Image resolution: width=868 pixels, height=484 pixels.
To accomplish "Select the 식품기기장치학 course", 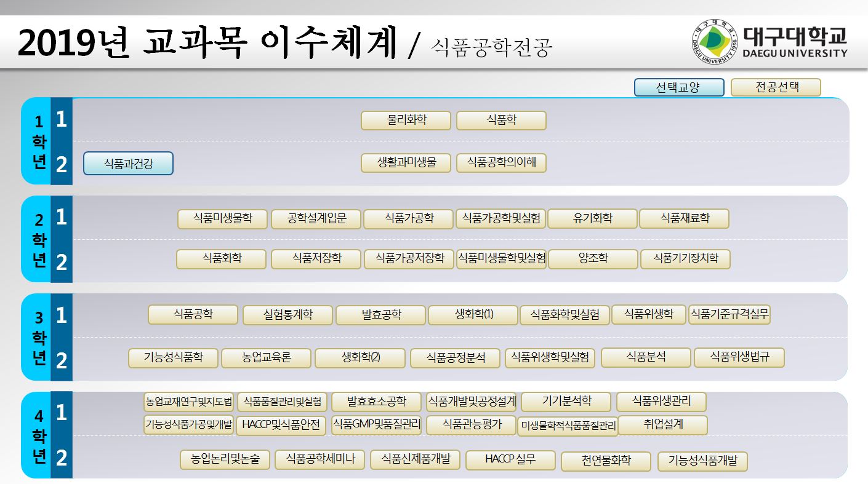I will 685,259.
